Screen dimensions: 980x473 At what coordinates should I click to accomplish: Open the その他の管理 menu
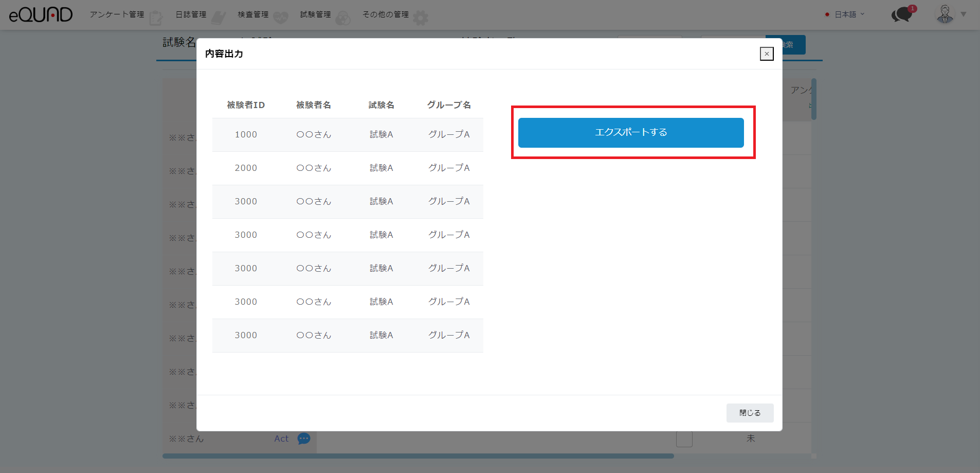386,14
